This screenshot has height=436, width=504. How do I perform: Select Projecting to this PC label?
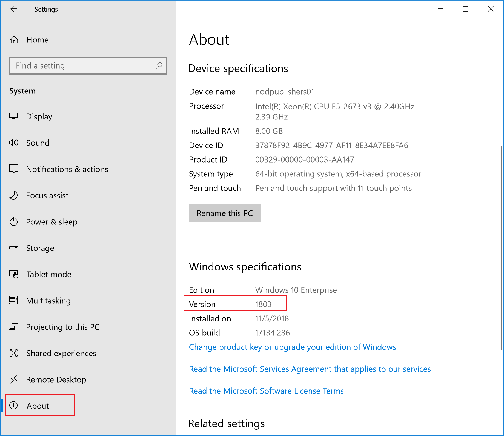[x=63, y=327]
